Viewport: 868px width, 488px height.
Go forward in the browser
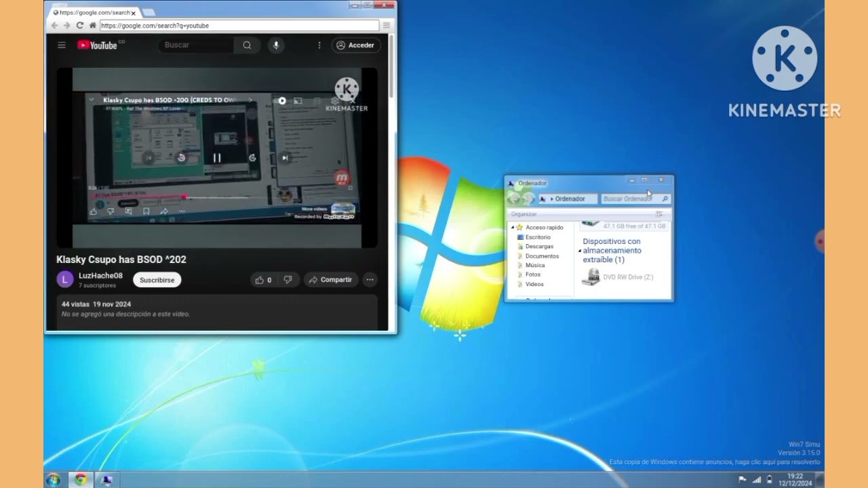tap(66, 26)
